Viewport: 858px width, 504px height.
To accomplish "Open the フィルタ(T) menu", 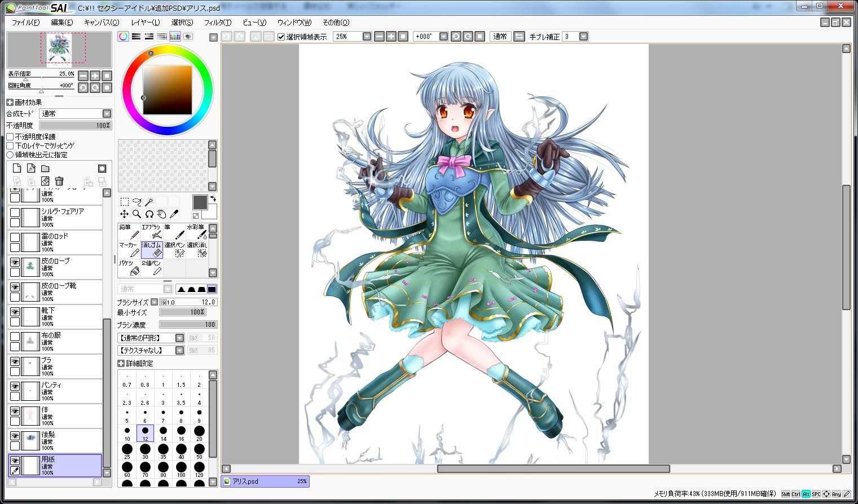I will point(217,23).
